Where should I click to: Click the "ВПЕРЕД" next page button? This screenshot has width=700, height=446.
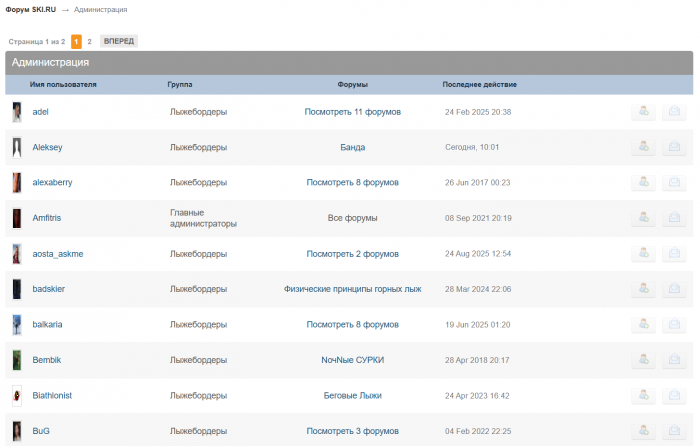pyautogui.click(x=119, y=42)
